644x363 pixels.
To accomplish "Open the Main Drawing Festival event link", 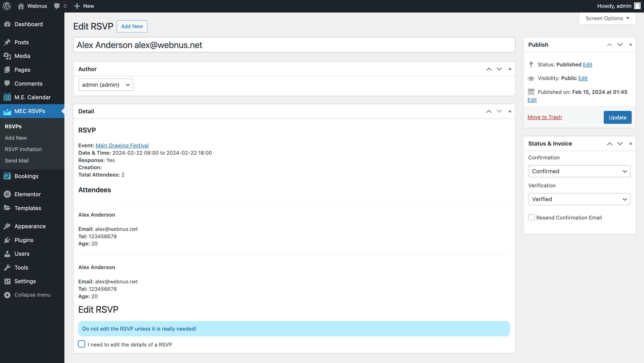I will [x=122, y=145].
